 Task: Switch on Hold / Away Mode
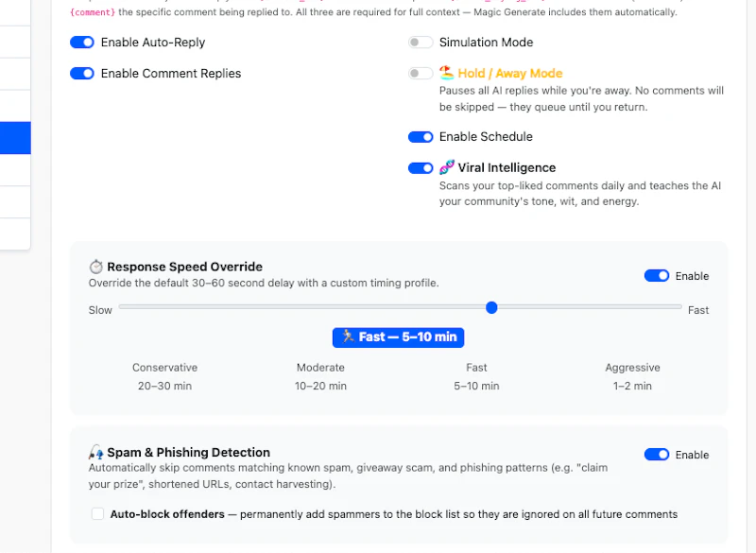pyautogui.click(x=421, y=74)
